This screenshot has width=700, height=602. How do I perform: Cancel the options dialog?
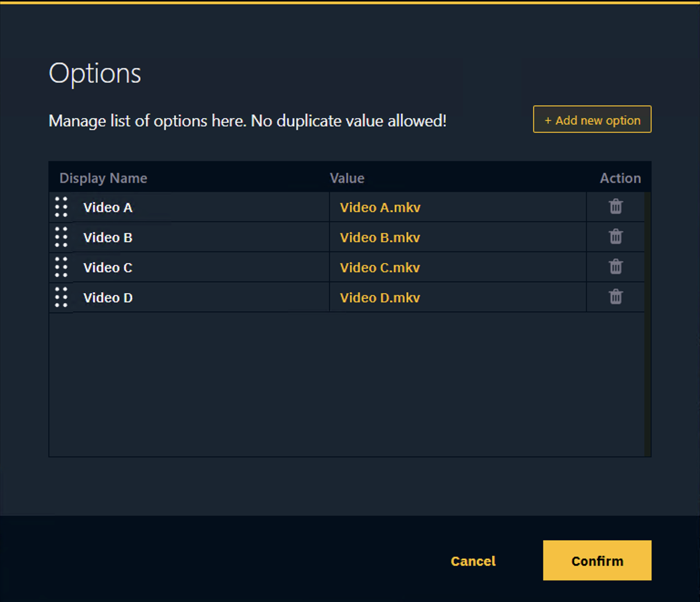(x=473, y=561)
